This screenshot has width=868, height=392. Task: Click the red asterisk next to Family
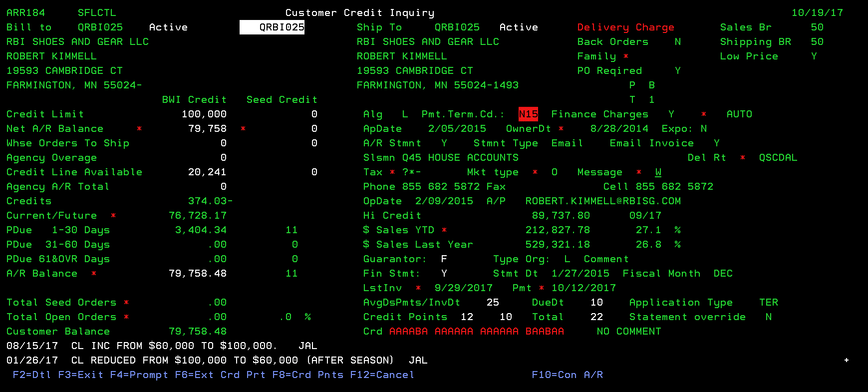[x=626, y=56]
